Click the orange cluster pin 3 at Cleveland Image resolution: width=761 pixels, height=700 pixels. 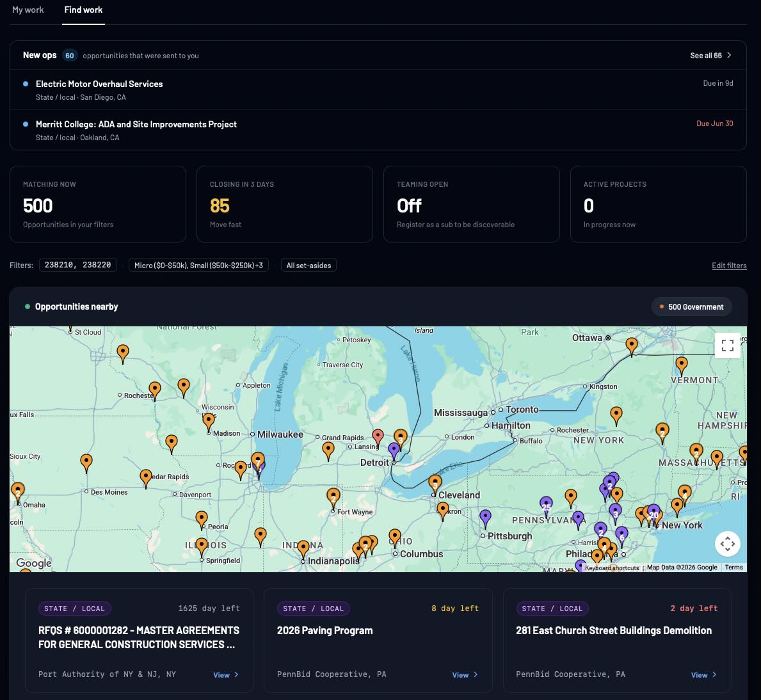[x=435, y=483]
